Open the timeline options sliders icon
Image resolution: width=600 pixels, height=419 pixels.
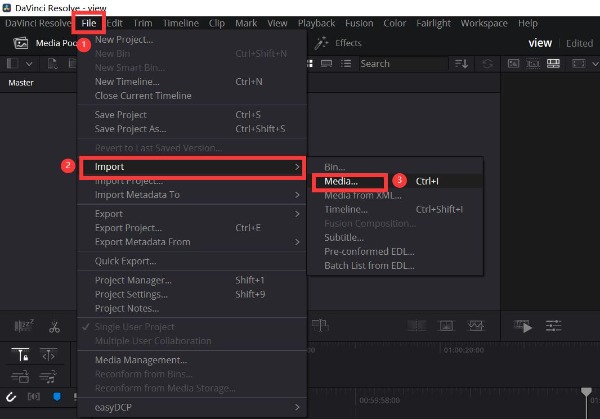(553, 326)
